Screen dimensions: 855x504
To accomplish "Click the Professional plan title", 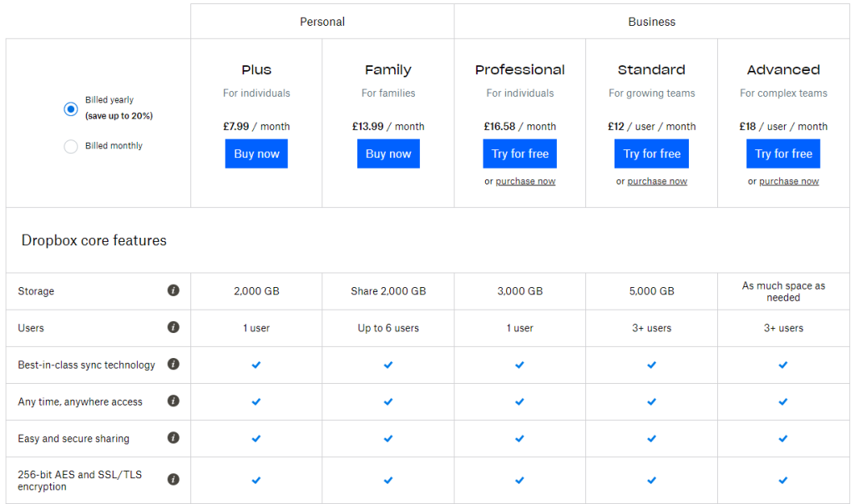I will click(x=519, y=70).
